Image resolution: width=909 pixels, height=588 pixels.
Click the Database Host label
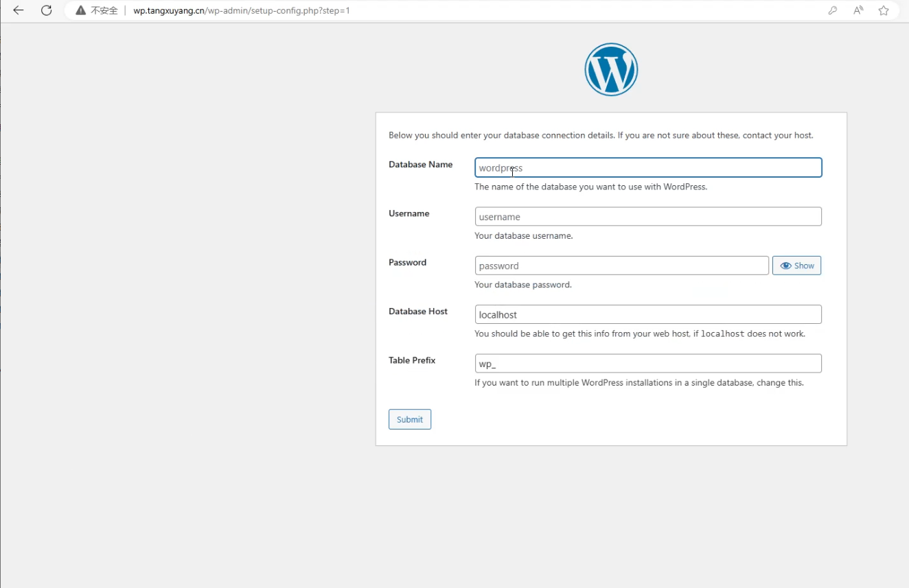coord(418,311)
